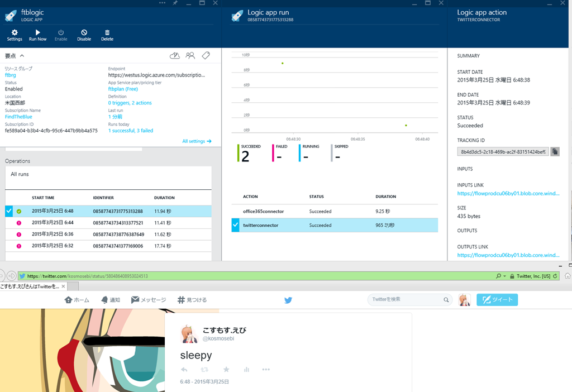This screenshot has width=572, height=392.
Task: Open the ftbplan (Free) pricing tier link
Action: click(123, 89)
